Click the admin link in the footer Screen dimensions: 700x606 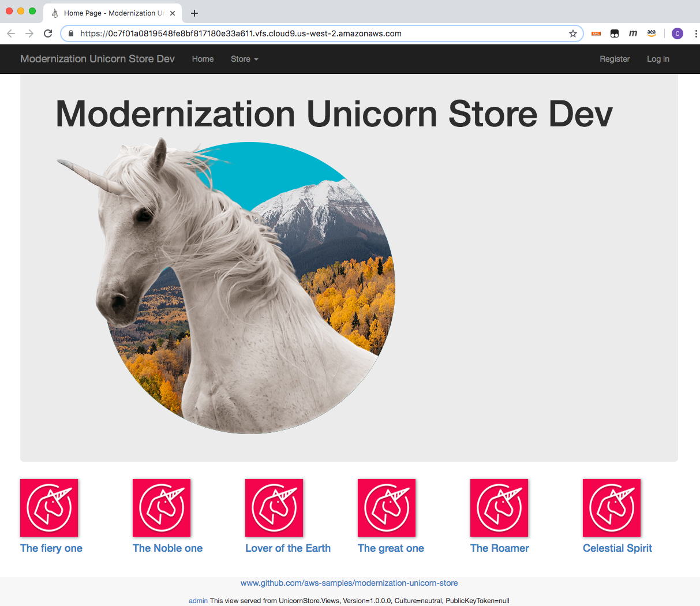[x=198, y=601]
